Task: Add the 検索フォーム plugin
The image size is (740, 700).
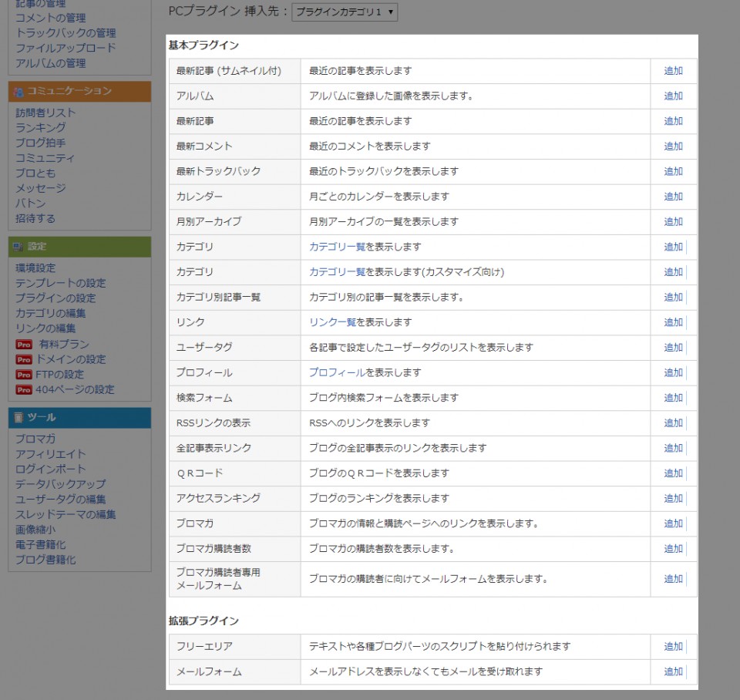Action: point(673,398)
